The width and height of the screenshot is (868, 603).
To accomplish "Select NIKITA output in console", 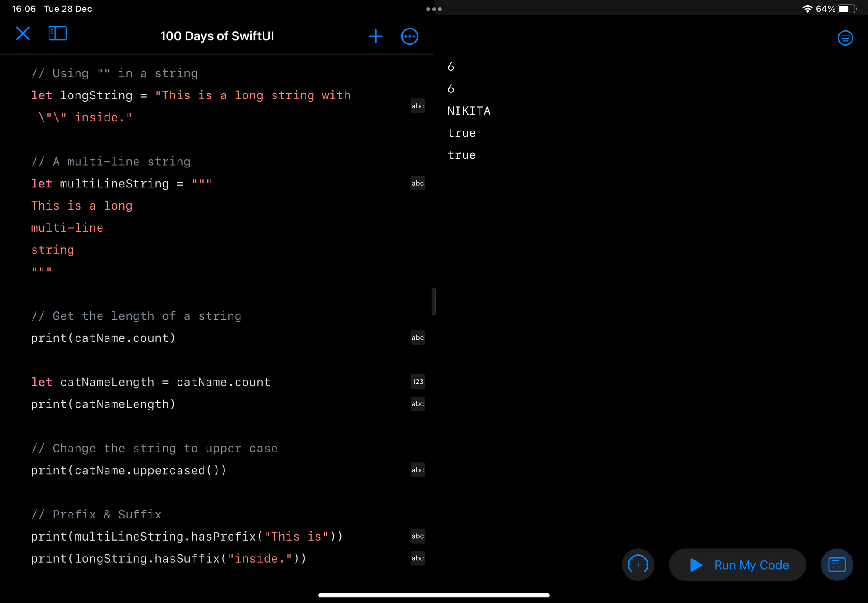I will point(469,111).
